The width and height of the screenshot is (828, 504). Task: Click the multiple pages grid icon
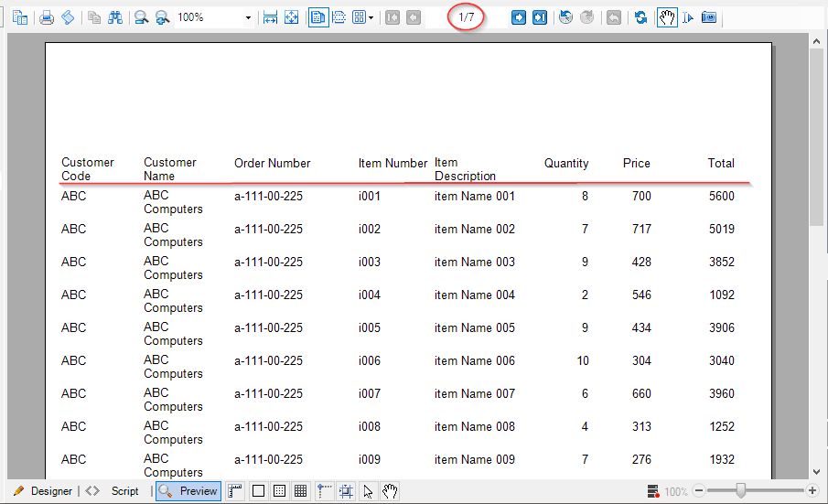coord(359,18)
